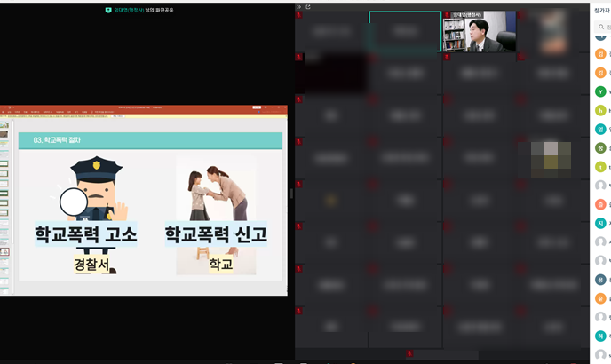Screen dimensions: 611x364
Task: Select participant with coral red avatar
Action: click(x=600, y=204)
